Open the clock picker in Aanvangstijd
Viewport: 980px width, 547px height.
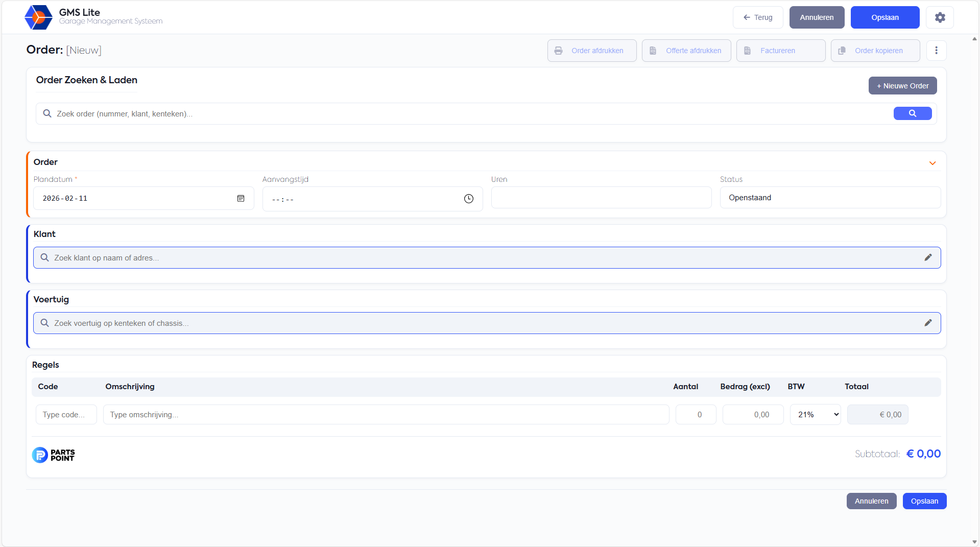tap(468, 199)
